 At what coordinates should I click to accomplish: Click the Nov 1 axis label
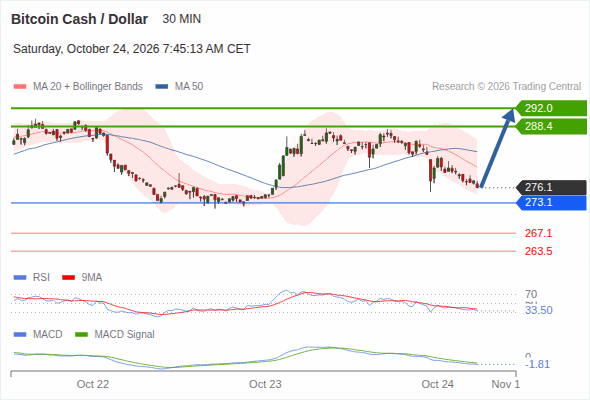point(506,384)
